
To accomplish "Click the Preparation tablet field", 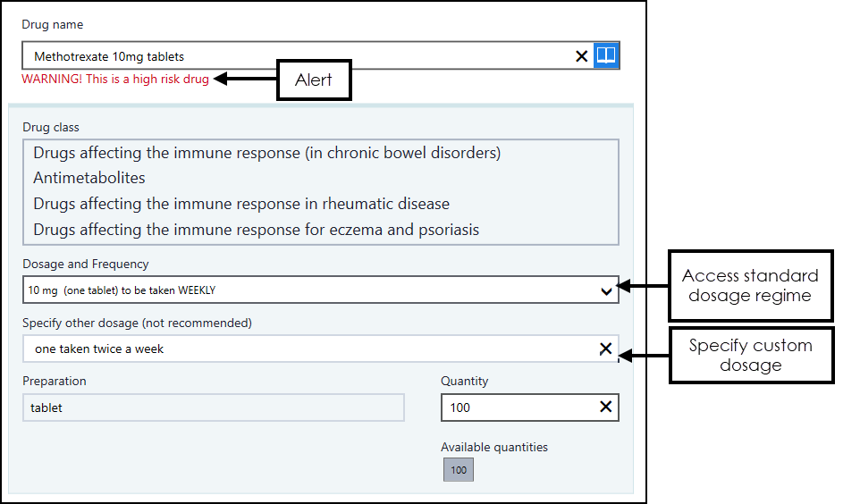I will tap(214, 407).
